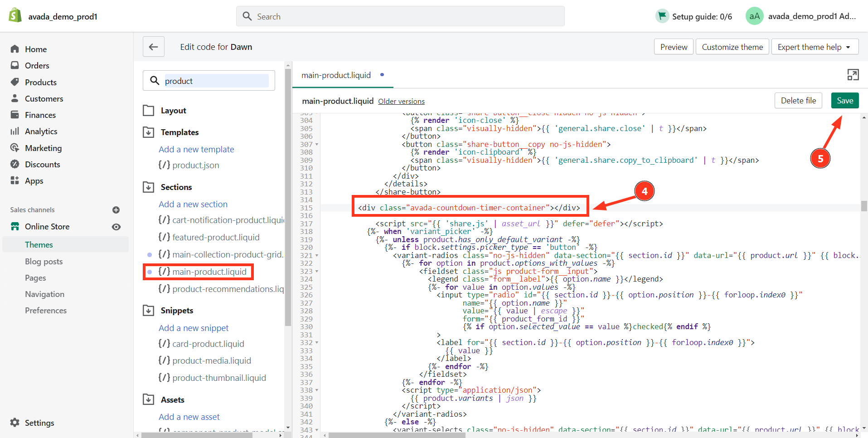Click Add a new asset link
This screenshot has height=438, width=868.
pyautogui.click(x=189, y=417)
